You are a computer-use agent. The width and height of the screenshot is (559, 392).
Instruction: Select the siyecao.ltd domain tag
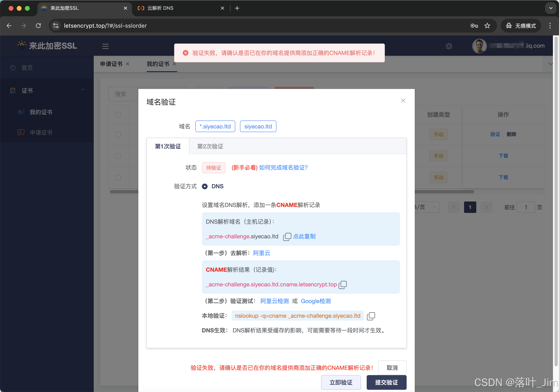click(258, 126)
